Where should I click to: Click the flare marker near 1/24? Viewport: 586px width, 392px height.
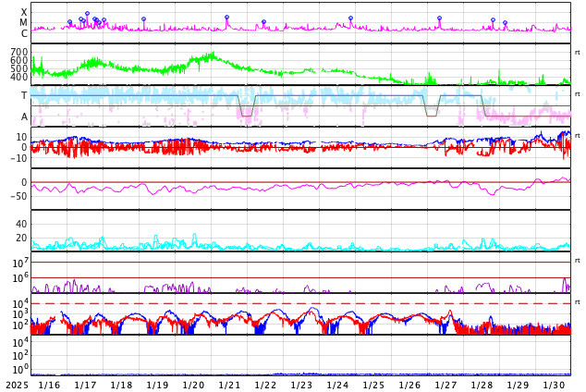350,18
